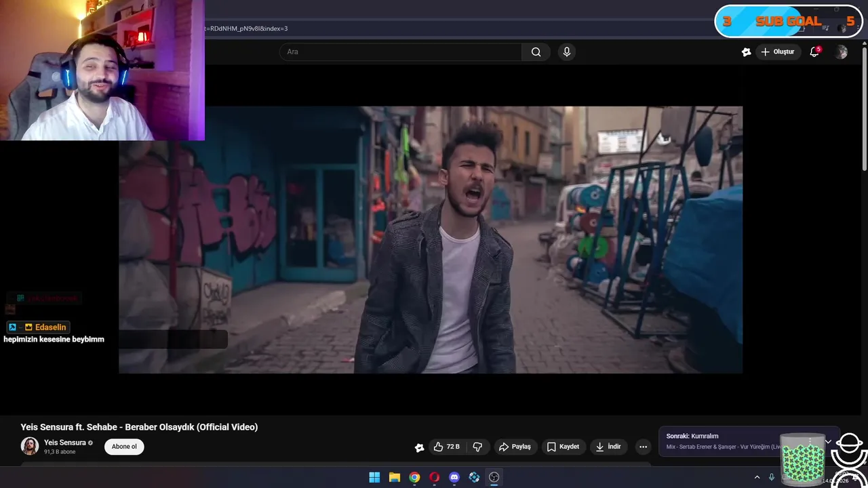Open File Explorer from the taskbar
This screenshot has width=868, height=488.
(394, 477)
